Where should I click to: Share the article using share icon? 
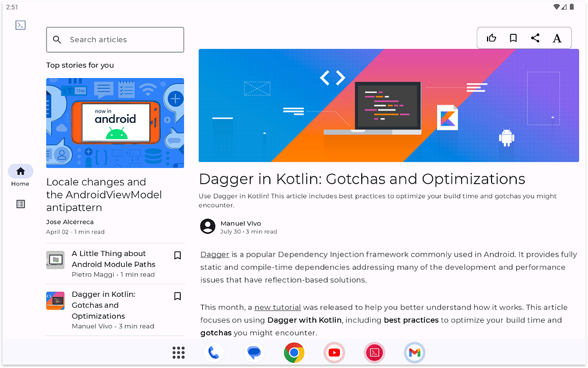click(x=535, y=38)
